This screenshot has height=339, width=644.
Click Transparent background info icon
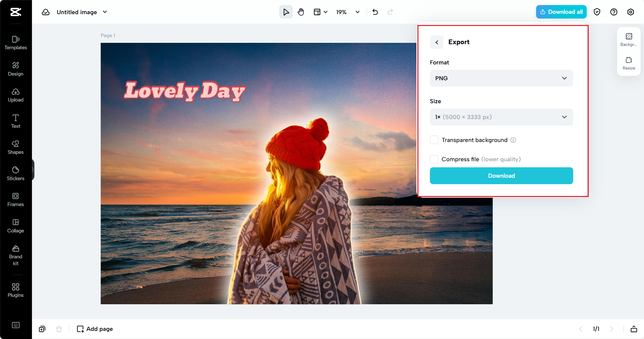(513, 140)
